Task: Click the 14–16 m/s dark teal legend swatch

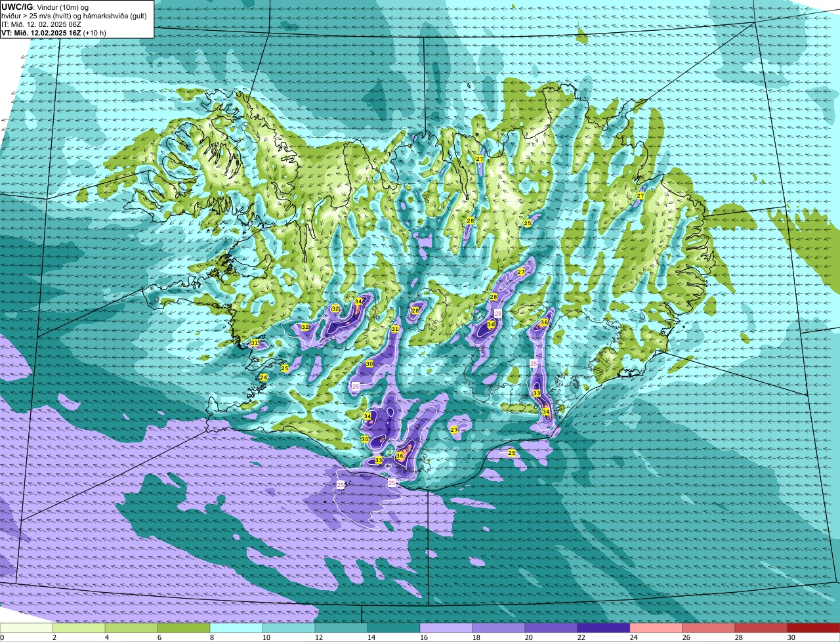Action: 394,628
